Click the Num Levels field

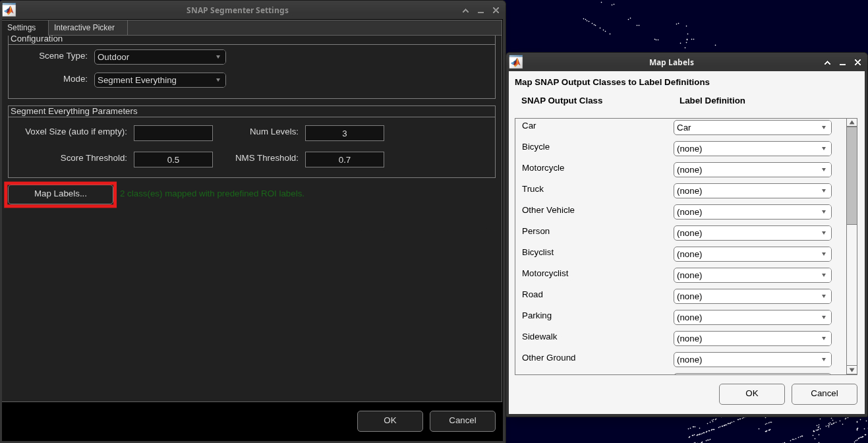tap(345, 133)
